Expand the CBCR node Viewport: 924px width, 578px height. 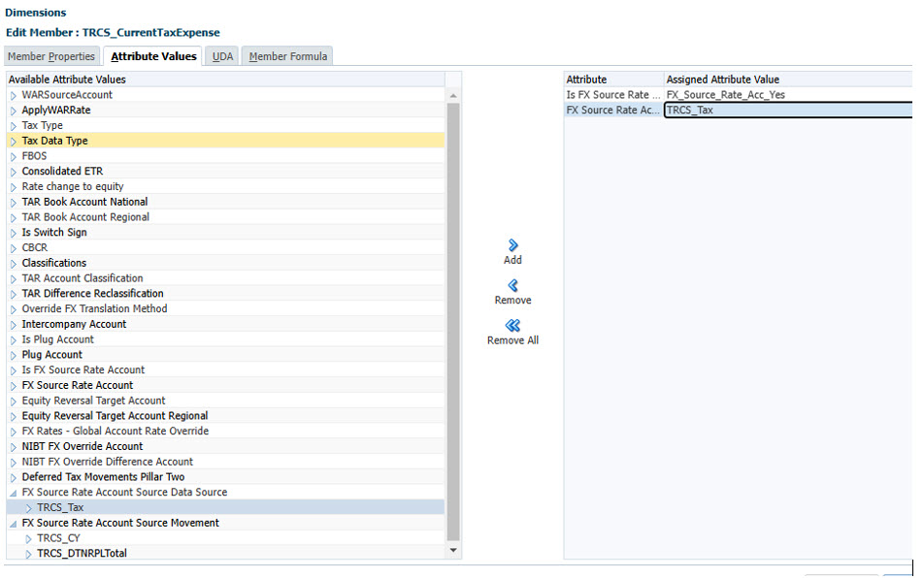14,248
